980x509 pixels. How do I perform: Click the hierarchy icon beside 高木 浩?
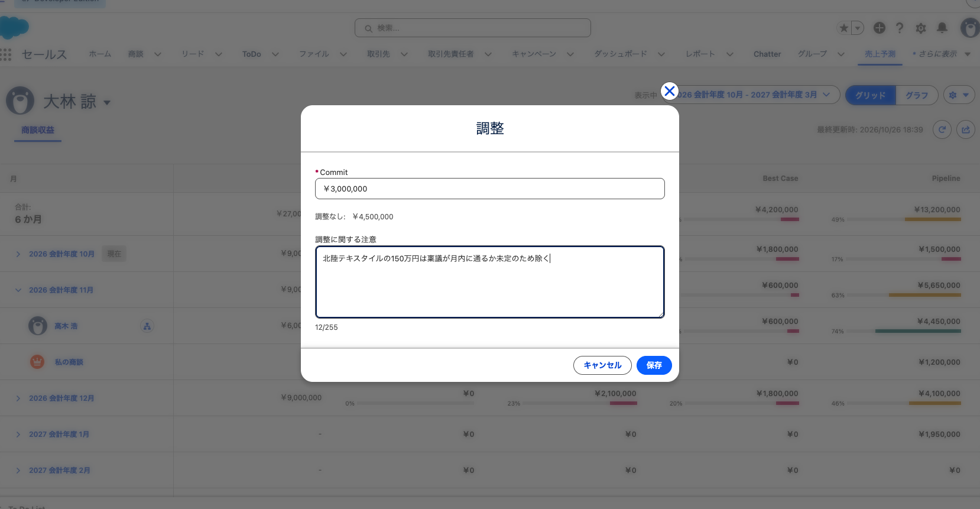tap(147, 326)
